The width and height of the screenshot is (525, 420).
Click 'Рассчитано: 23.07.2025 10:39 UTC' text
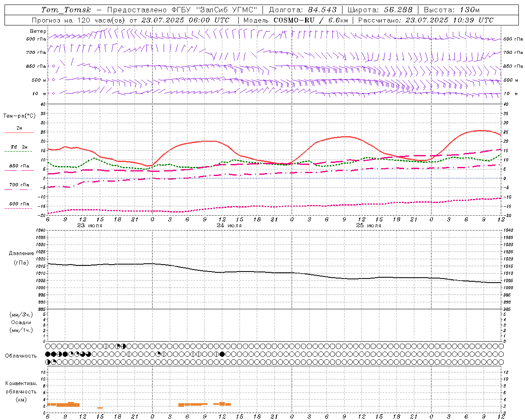[x=426, y=20]
